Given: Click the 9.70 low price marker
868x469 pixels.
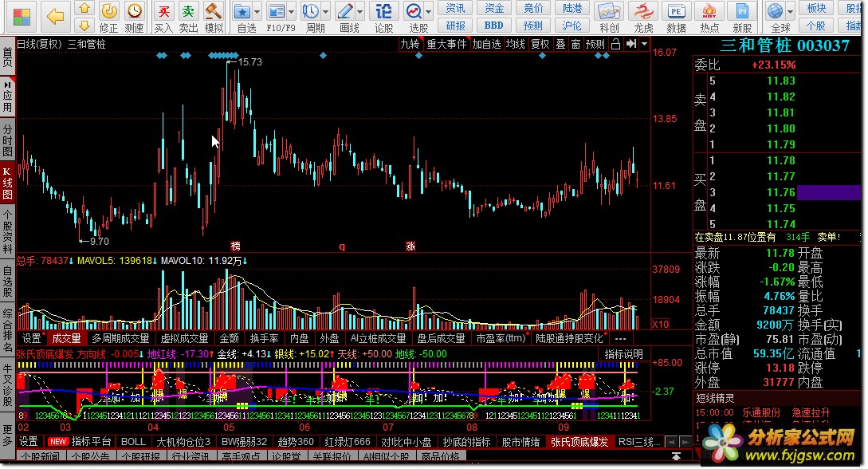Looking at the screenshot, I should 99,242.
